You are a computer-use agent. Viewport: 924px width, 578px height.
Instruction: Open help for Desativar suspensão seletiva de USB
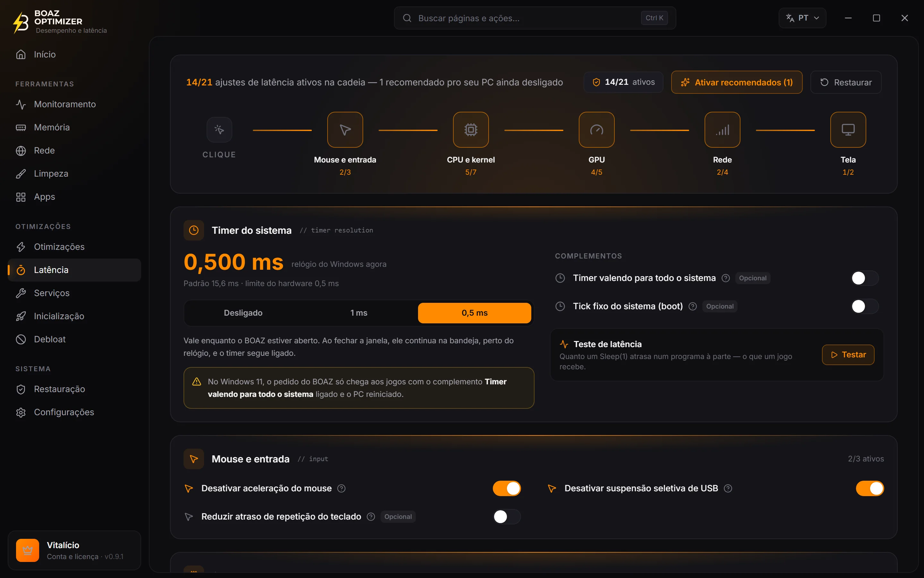coord(728,488)
